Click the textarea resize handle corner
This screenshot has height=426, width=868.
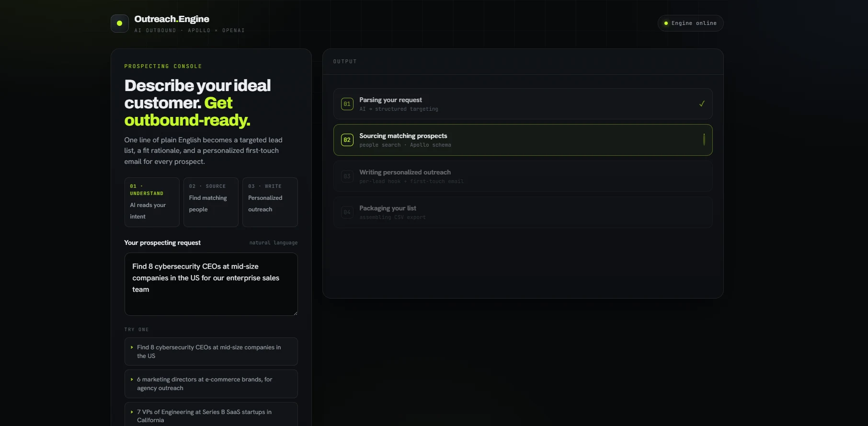[295, 313]
